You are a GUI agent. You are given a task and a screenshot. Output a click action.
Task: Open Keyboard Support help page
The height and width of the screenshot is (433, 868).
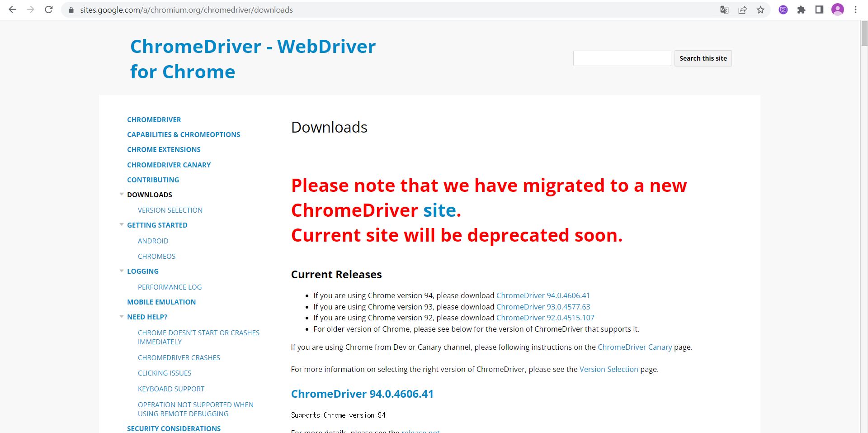tap(171, 389)
